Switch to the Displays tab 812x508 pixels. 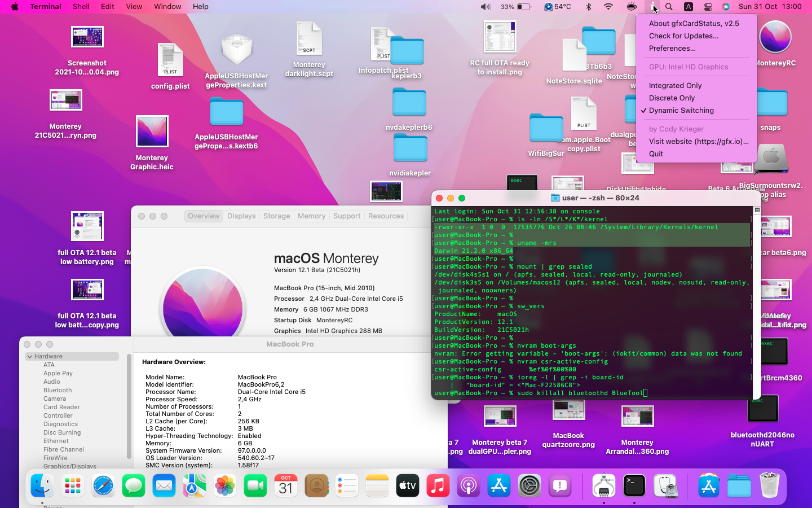coord(241,216)
